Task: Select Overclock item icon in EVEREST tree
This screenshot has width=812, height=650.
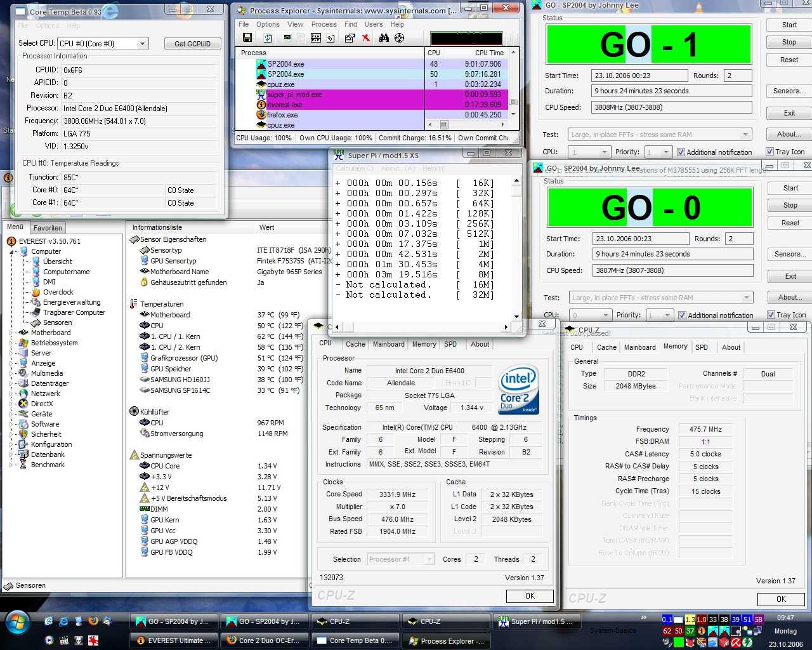Action: 36,292
